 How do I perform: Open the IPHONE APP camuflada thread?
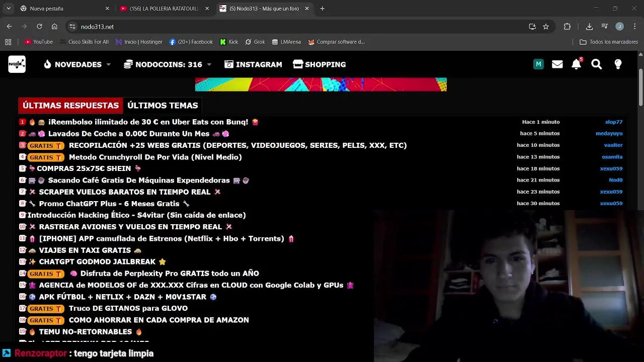point(162,239)
